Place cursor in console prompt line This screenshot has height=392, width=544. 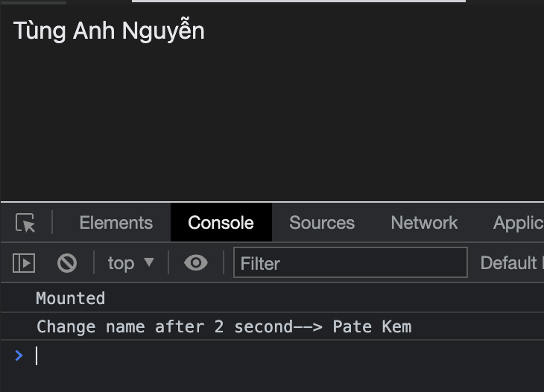click(x=224, y=356)
